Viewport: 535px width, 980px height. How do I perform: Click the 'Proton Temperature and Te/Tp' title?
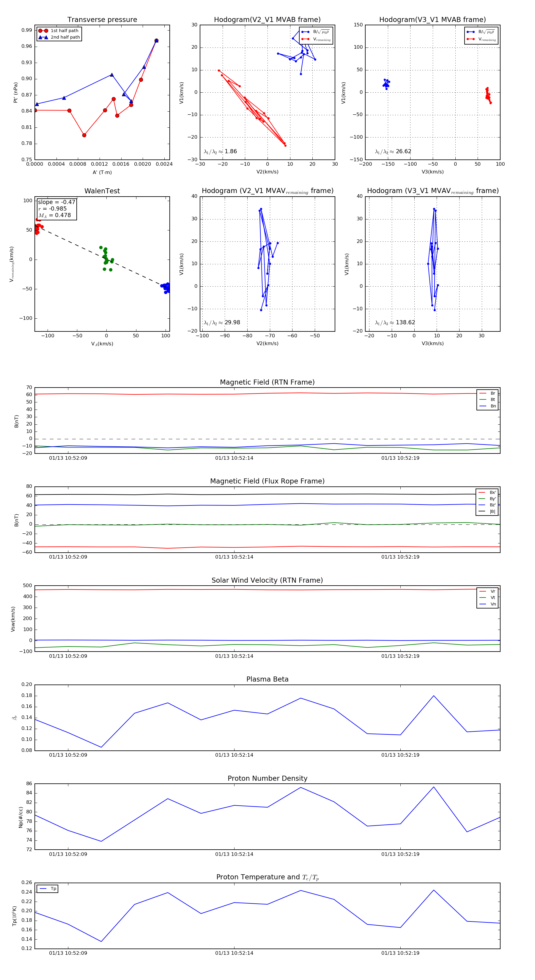coord(267,877)
